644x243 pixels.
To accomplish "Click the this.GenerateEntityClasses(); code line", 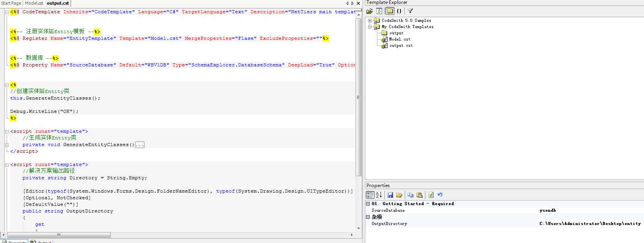I will pyautogui.click(x=55, y=98).
